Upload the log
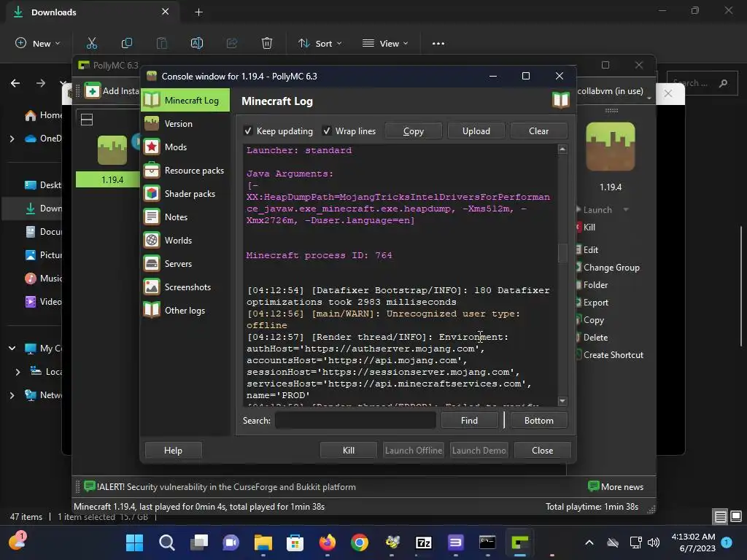The height and width of the screenshot is (560, 747). click(476, 131)
